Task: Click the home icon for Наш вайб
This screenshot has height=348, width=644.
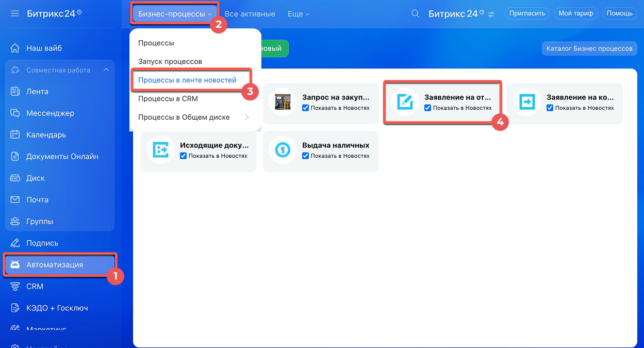Action: (15, 48)
